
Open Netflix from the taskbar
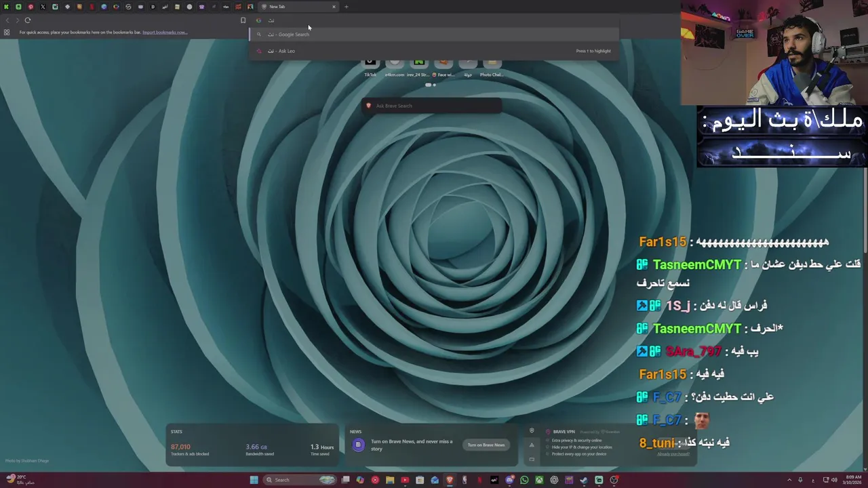[479, 480]
